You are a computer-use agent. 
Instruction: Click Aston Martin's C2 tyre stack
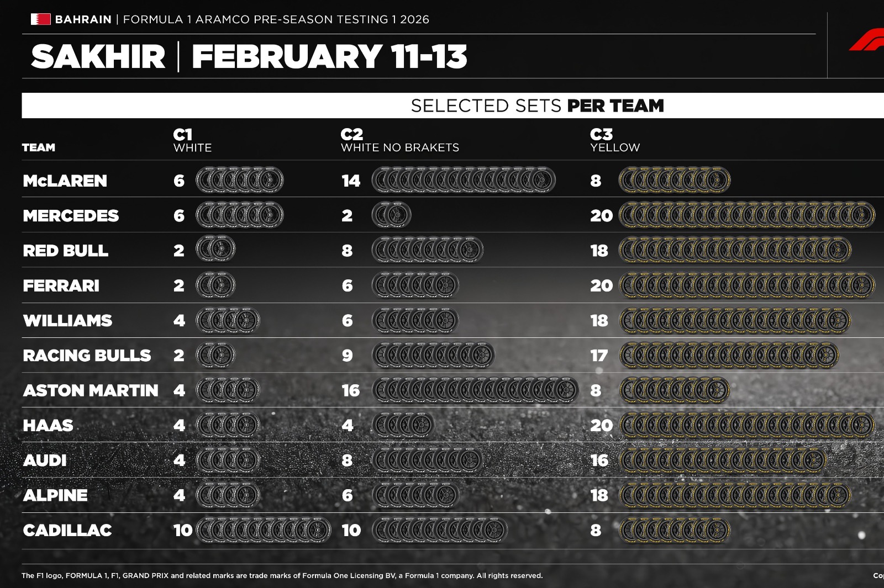pos(476,390)
